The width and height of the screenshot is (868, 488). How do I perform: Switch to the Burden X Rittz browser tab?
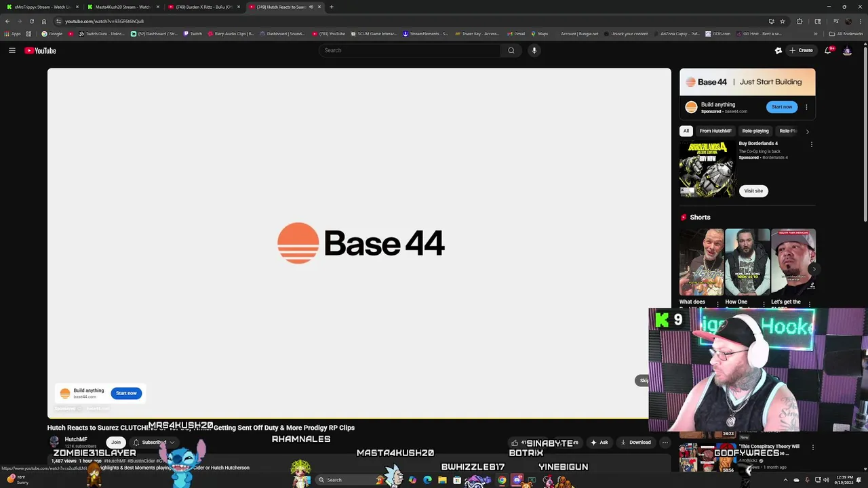204,7
